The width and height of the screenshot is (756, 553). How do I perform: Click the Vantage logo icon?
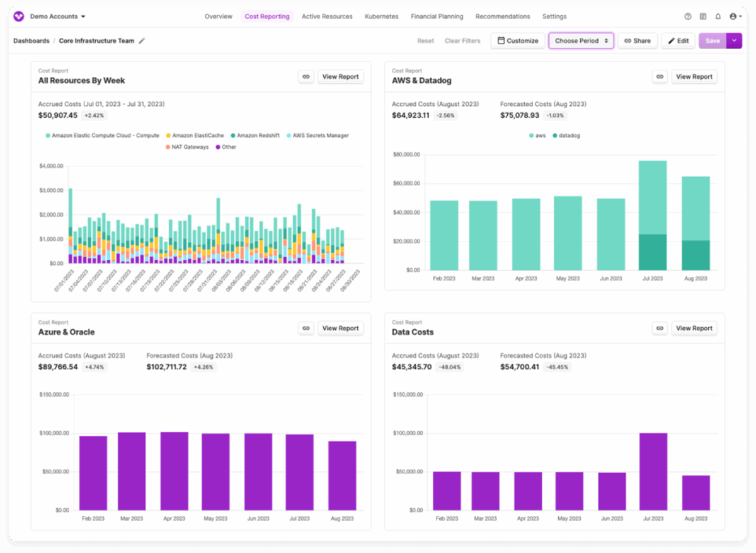(18, 16)
